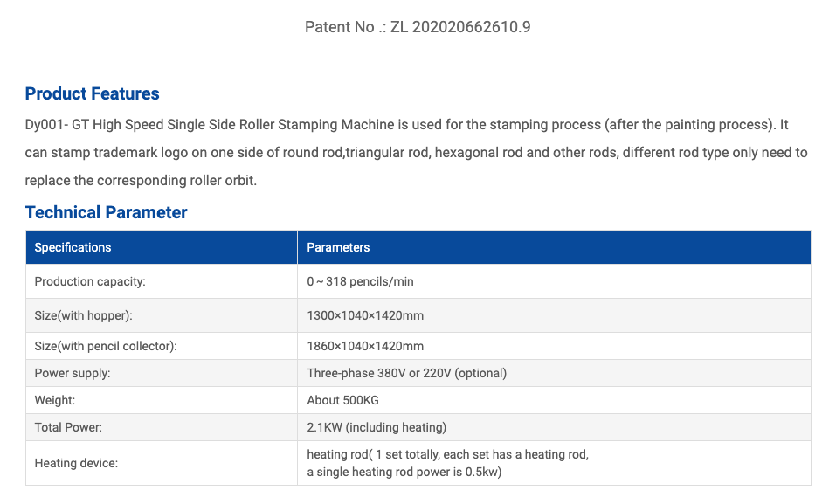
Task: Click the 'Size(with hopper):' label
Action: pos(83,315)
